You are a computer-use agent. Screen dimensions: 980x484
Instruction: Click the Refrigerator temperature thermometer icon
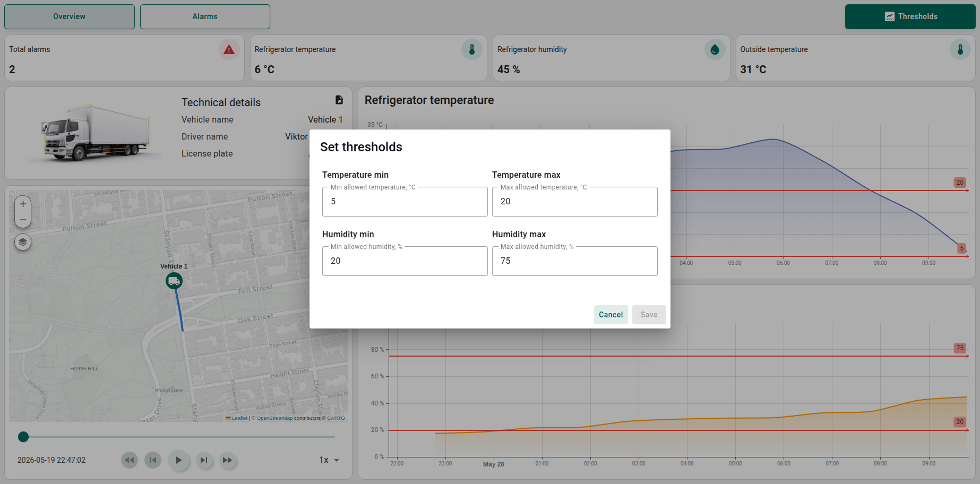coord(472,49)
